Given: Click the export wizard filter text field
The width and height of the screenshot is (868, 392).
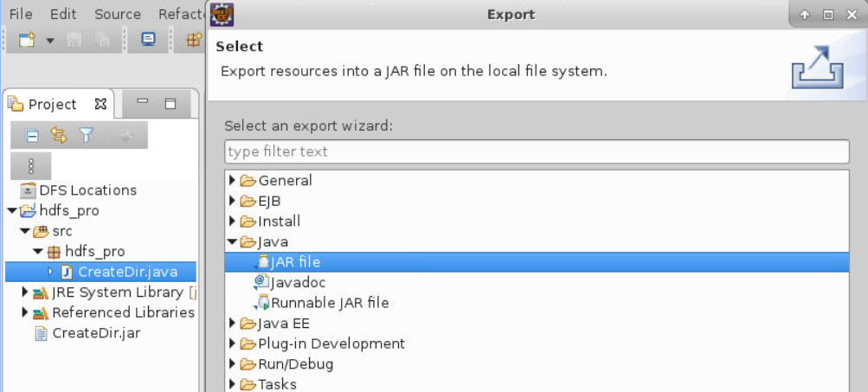Looking at the screenshot, I should click(537, 151).
